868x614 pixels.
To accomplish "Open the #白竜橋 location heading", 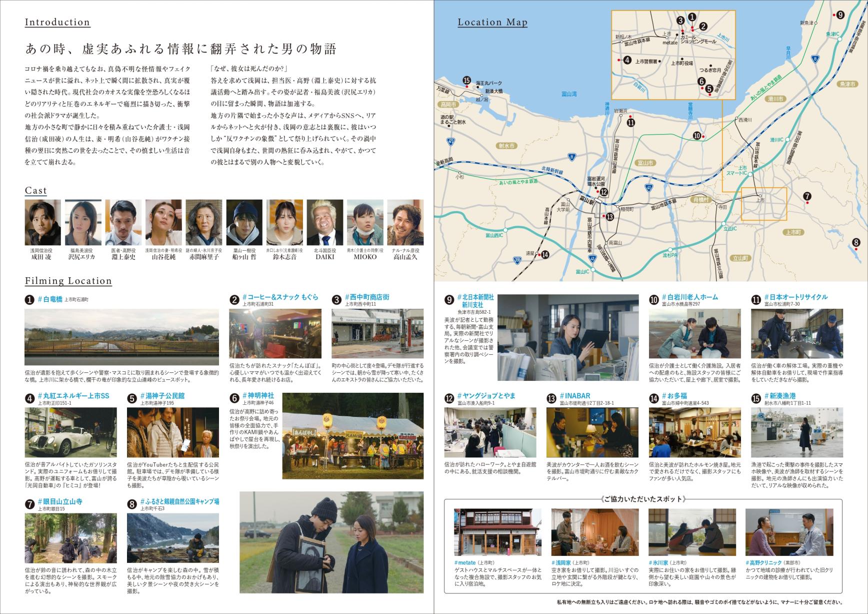I will [x=52, y=299].
